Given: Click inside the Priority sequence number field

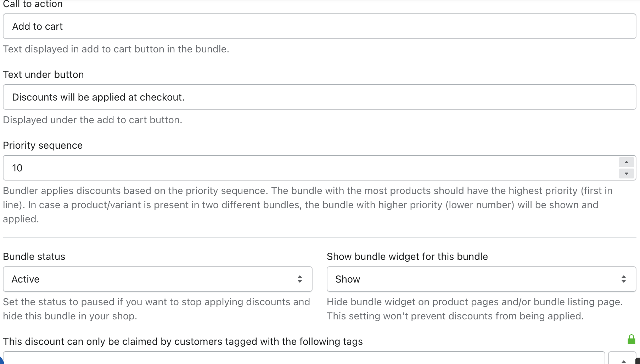Looking at the screenshot, I should [310, 168].
